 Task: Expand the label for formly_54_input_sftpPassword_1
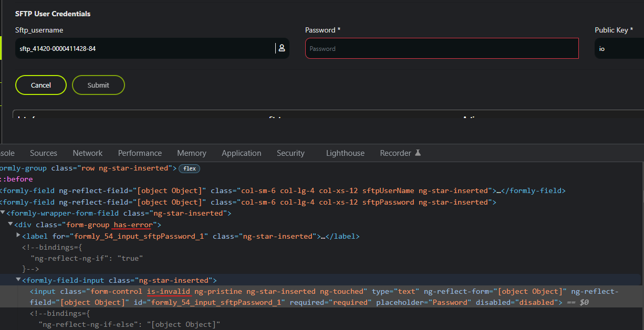click(x=18, y=236)
